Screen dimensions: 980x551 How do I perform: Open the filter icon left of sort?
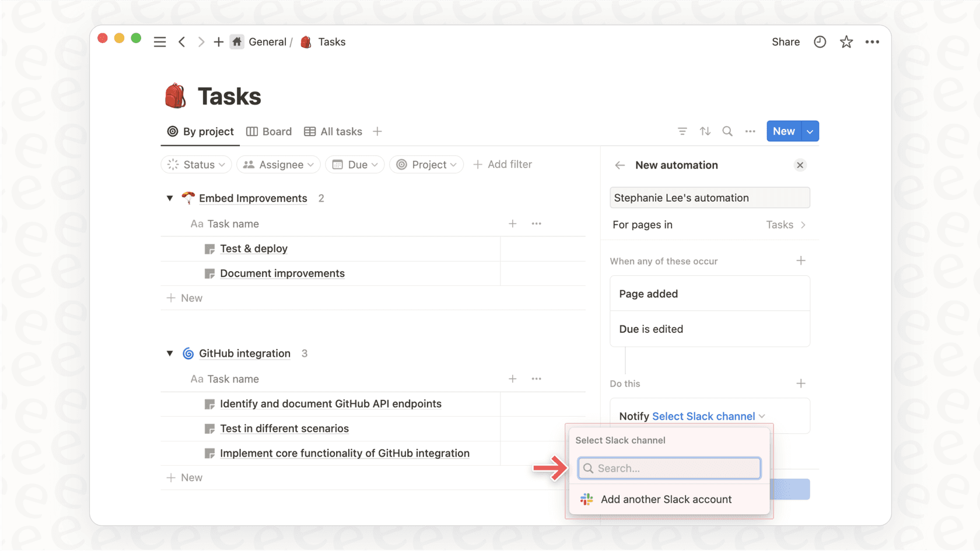click(x=682, y=131)
